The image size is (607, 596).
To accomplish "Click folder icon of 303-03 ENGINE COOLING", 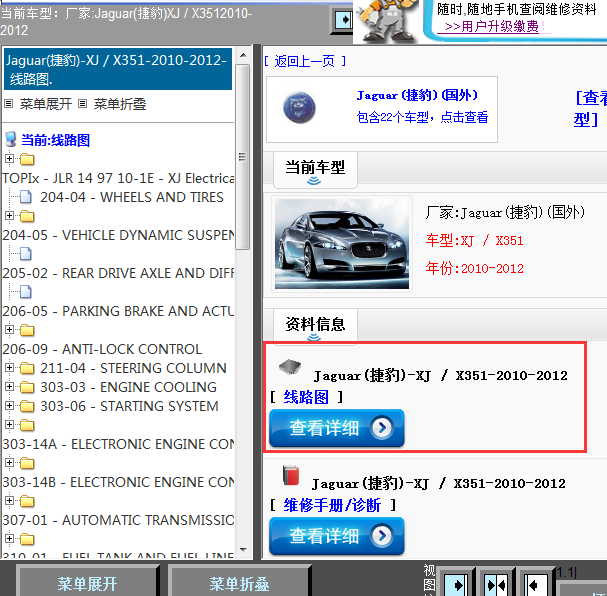I will click(x=27, y=387).
